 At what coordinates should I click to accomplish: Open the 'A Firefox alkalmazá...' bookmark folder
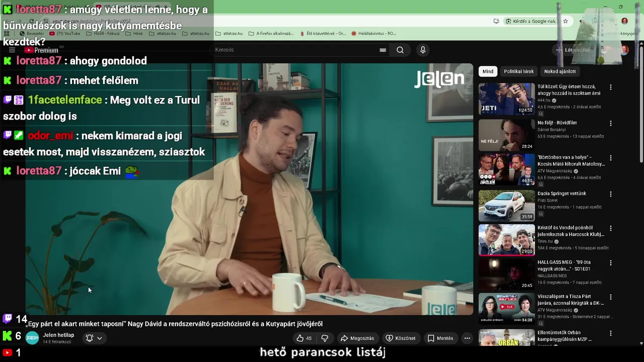click(271, 34)
